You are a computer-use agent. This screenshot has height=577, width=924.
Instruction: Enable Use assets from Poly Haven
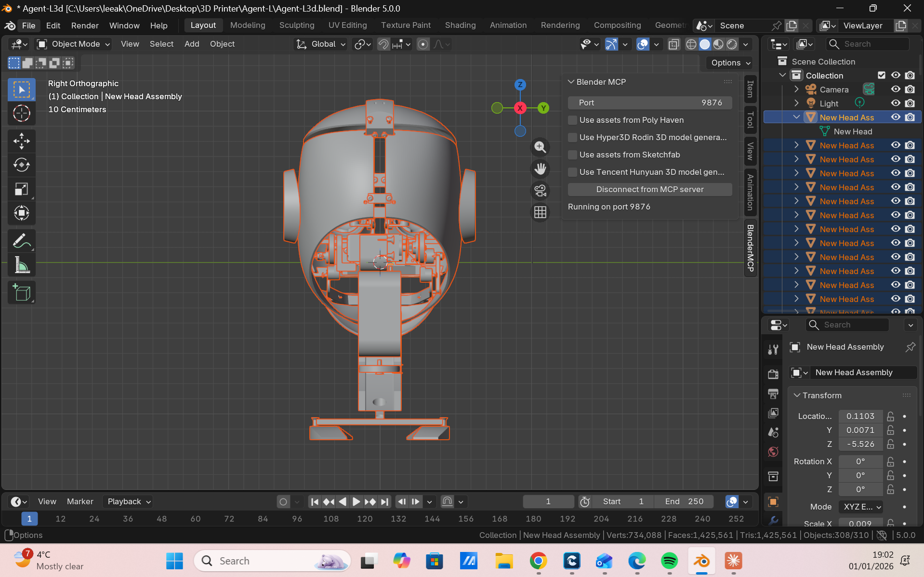[572, 120]
